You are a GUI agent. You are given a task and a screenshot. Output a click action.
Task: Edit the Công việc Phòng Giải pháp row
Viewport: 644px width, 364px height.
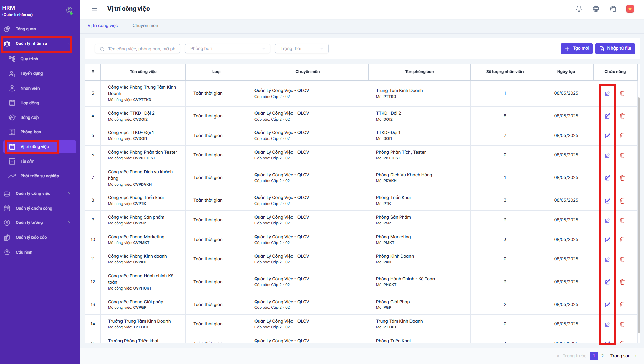[x=607, y=305]
